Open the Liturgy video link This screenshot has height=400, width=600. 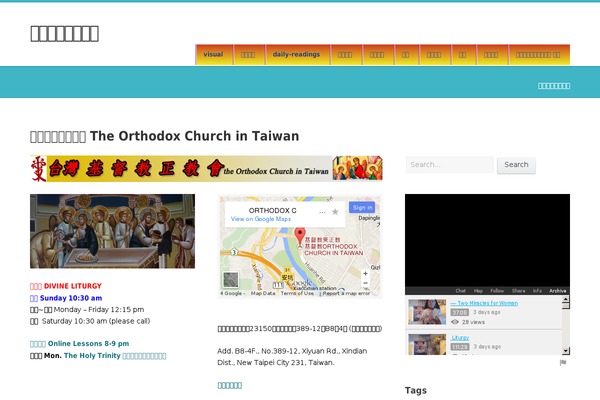[460, 338]
